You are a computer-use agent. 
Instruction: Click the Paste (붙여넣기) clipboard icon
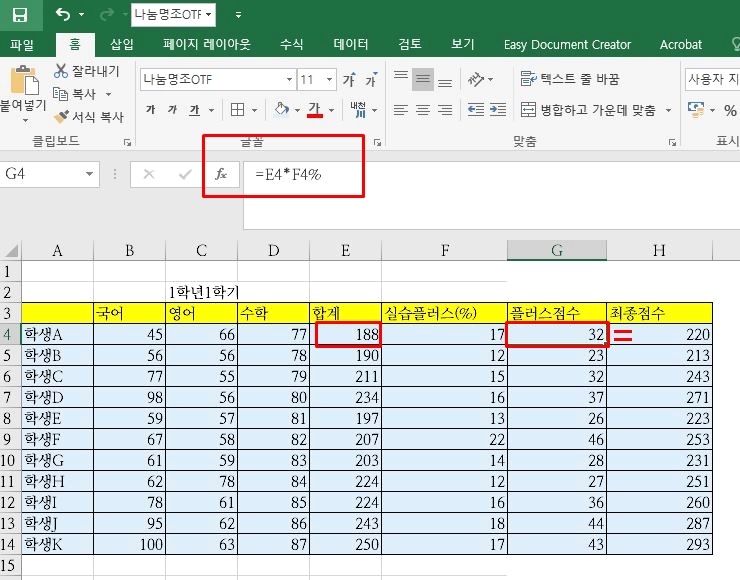pyautogui.click(x=25, y=80)
